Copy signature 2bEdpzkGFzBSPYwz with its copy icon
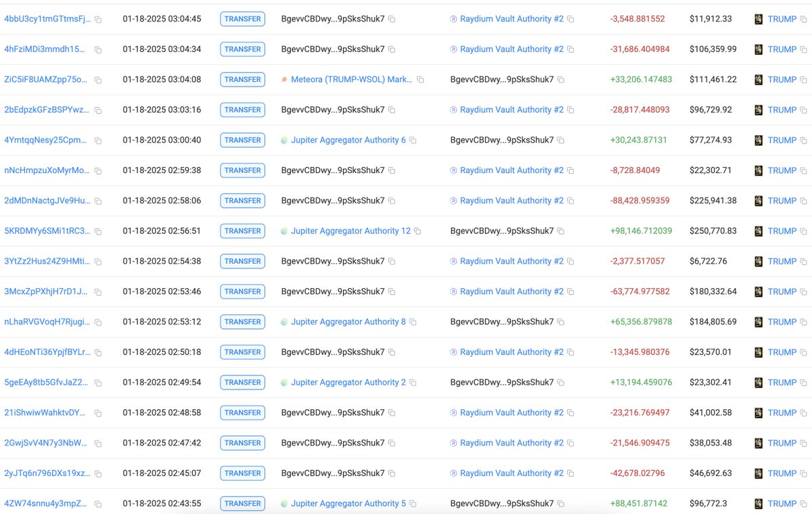Image resolution: width=812 pixels, height=514 pixels. coord(98,110)
